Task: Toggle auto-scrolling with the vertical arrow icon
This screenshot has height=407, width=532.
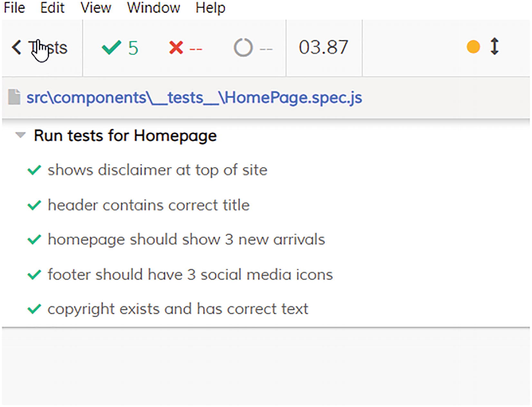Action: (x=495, y=47)
